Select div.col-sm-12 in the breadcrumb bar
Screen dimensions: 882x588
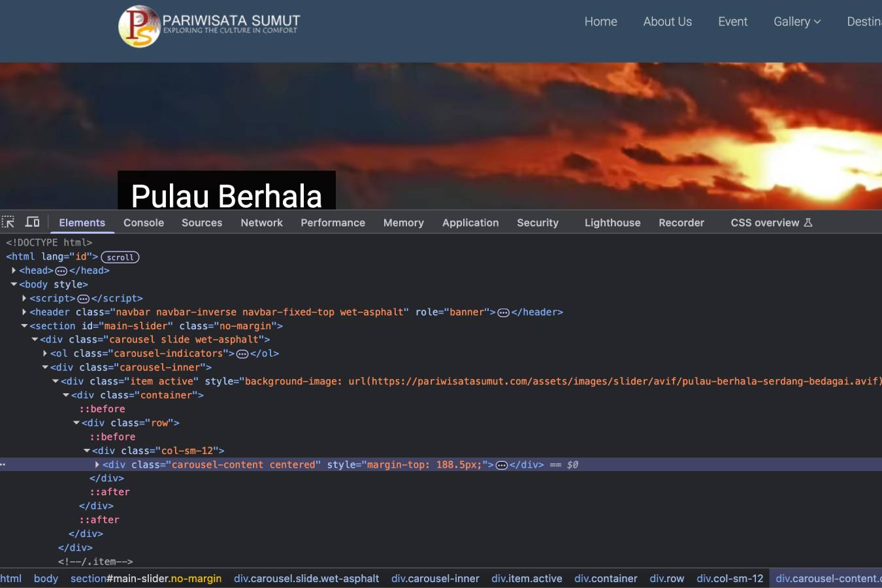click(x=729, y=578)
